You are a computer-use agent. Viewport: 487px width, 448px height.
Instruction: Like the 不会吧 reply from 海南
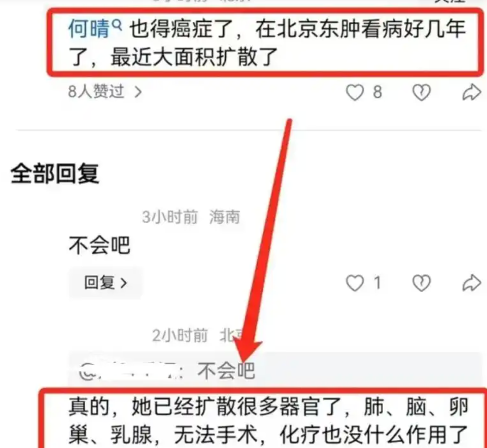click(x=355, y=283)
